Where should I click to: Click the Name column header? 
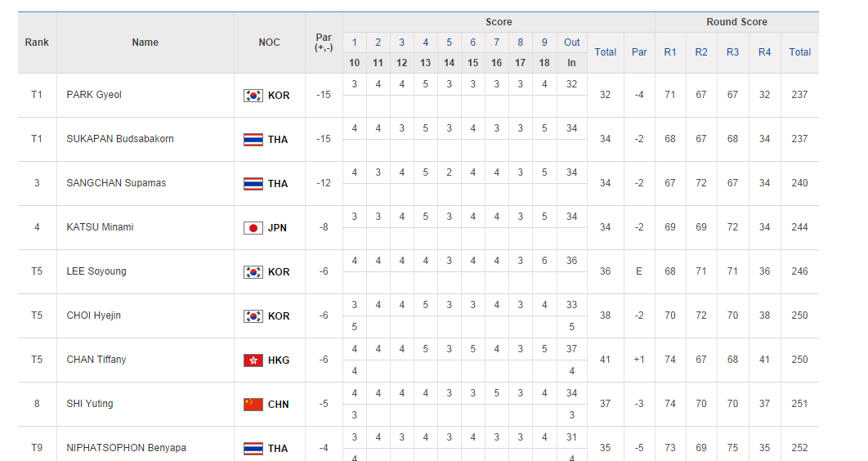tap(145, 43)
